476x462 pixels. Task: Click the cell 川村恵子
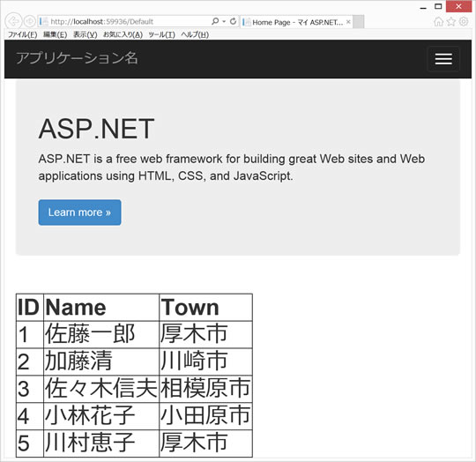coord(101,443)
